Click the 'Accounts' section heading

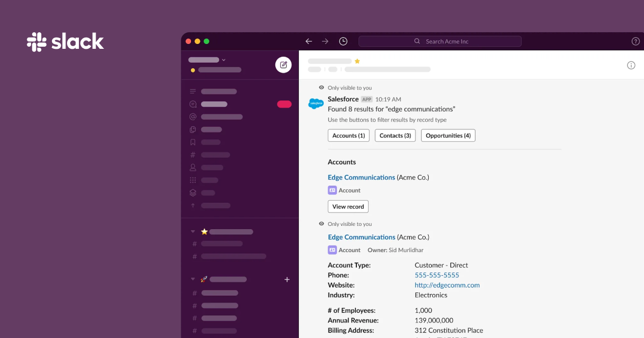342,162
